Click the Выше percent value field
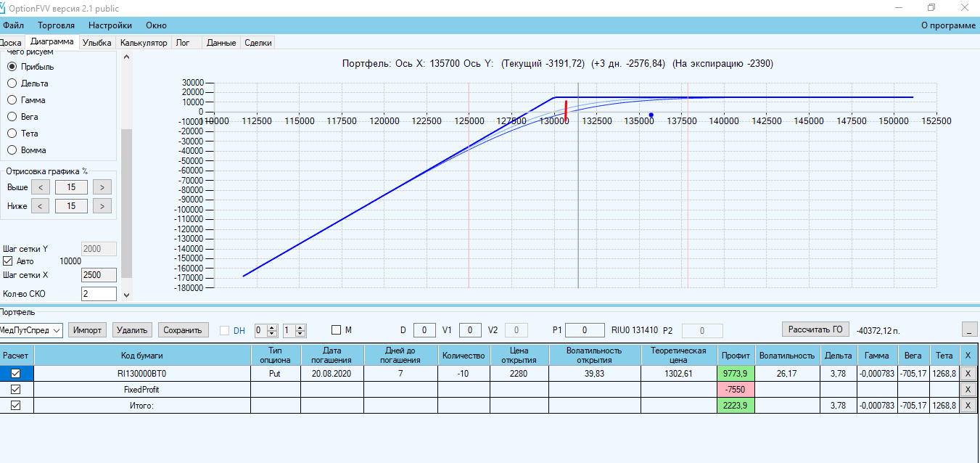 pyautogui.click(x=71, y=187)
